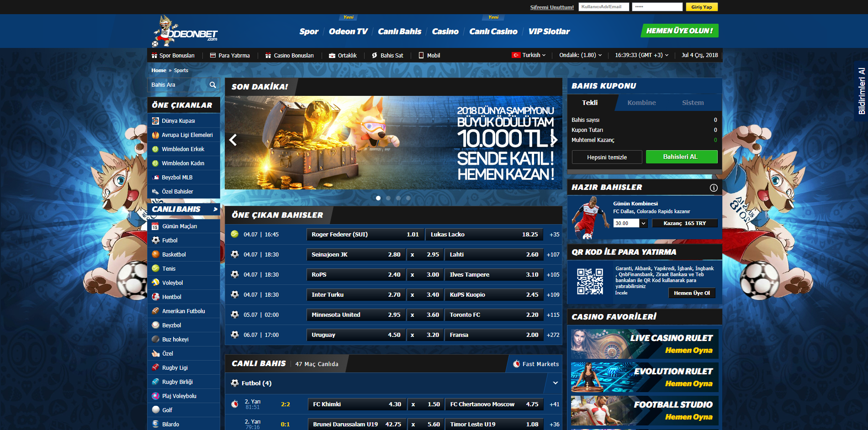Focus the KullanıcıAdı/Email input field
The width and height of the screenshot is (868, 430).
[603, 7]
